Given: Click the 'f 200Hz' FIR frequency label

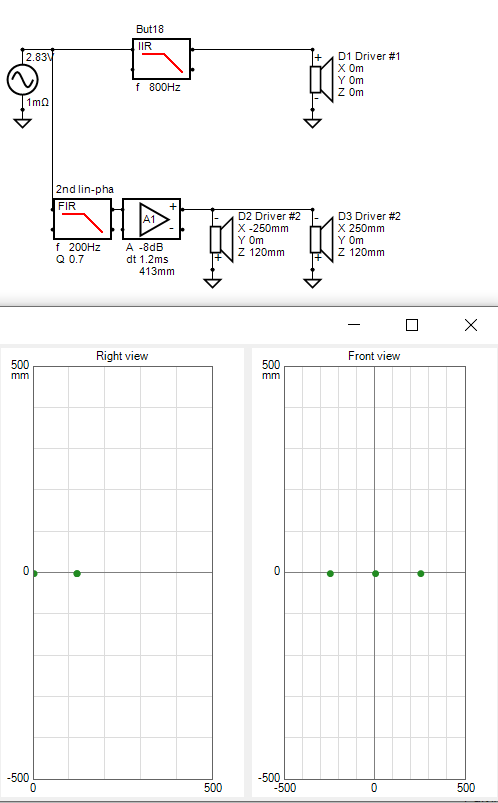Looking at the screenshot, I should coord(78,247).
